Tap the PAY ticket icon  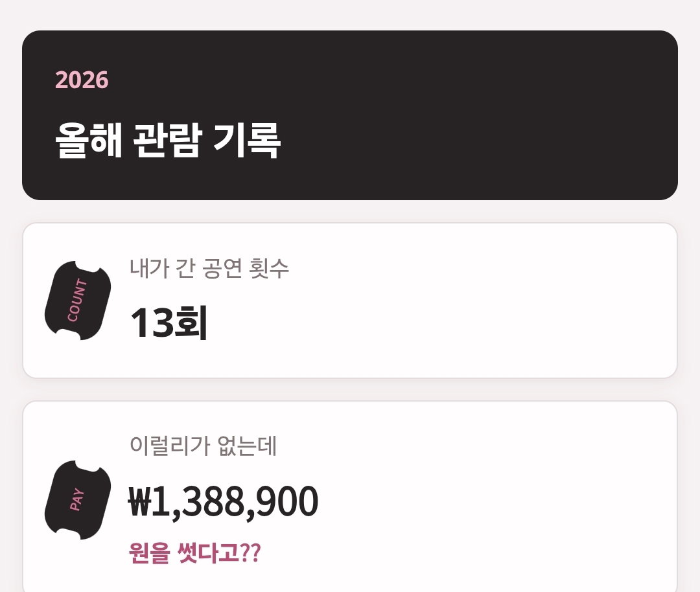click(x=78, y=499)
